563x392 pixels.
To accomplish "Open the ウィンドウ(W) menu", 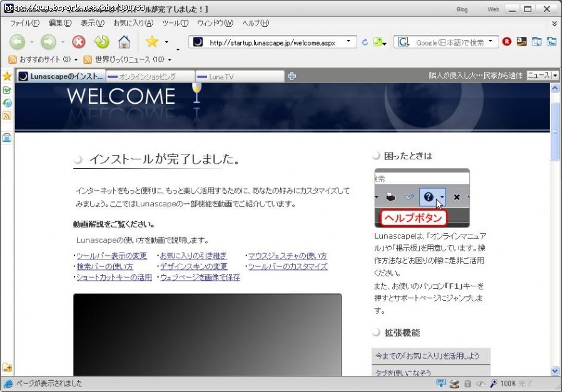I will [x=215, y=23].
